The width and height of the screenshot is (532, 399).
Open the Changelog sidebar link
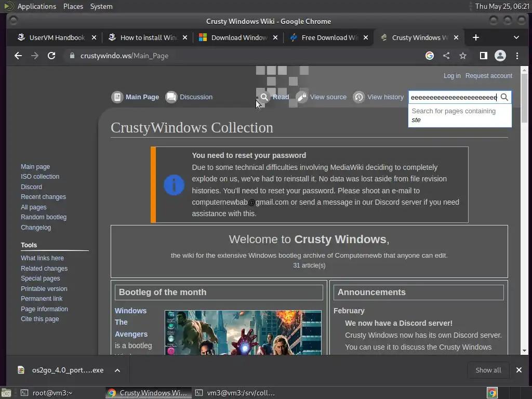click(36, 228)
